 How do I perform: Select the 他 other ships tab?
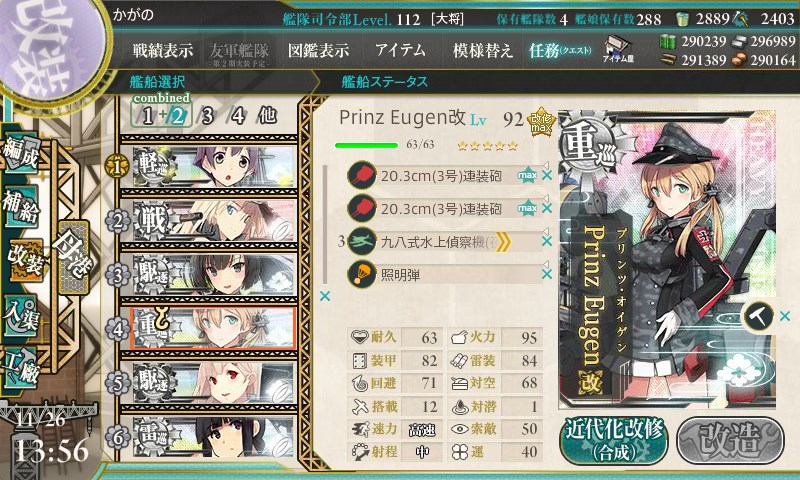click(x=267, y=116)
